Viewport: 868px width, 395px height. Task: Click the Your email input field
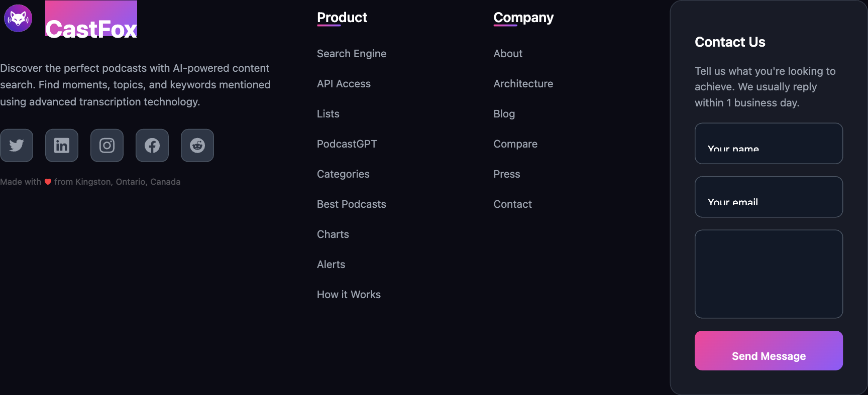(x=769, y=197)
